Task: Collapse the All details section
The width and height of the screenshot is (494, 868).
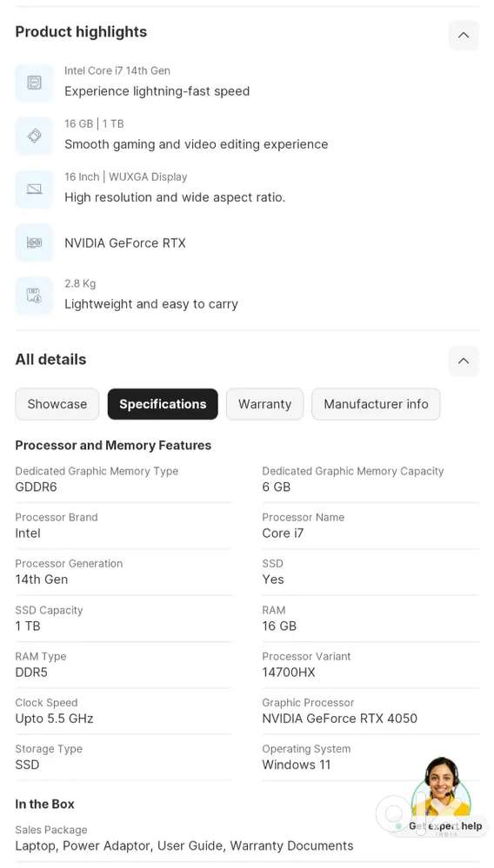Action: click(464, 361)
